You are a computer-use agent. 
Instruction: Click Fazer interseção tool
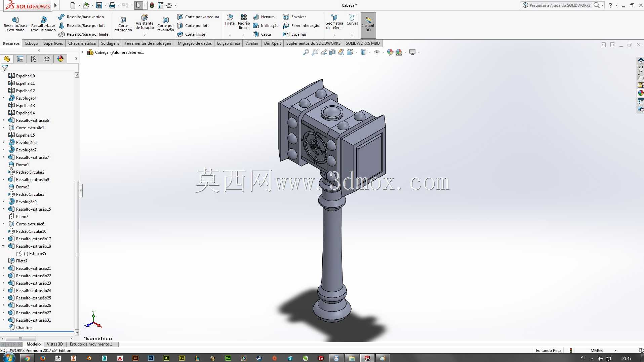[x=301, y=26]
